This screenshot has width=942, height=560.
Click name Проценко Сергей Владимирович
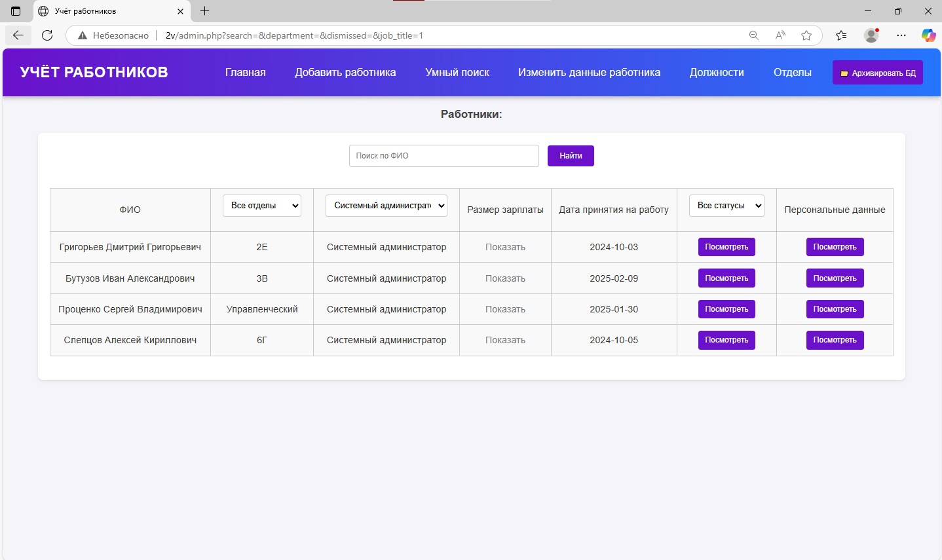point(130,309)
